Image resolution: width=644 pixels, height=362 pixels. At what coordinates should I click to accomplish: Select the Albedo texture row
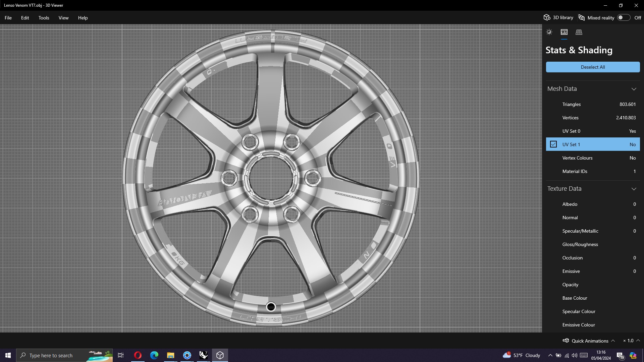[x=593, y=204]
